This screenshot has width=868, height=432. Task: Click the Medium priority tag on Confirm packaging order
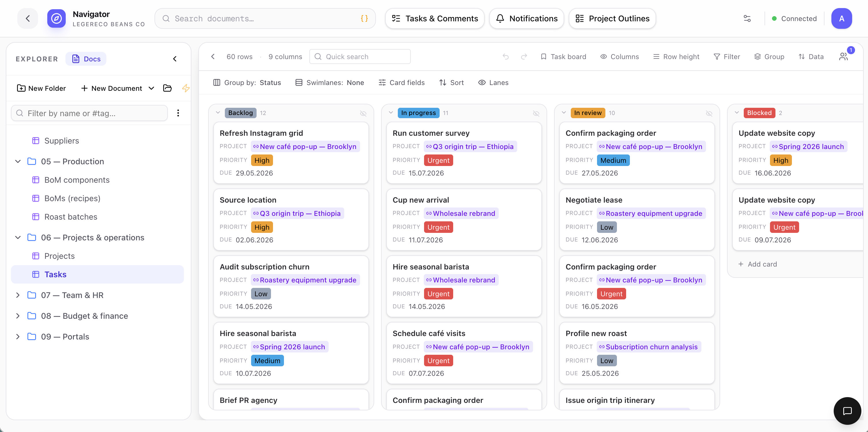(613, 161)
